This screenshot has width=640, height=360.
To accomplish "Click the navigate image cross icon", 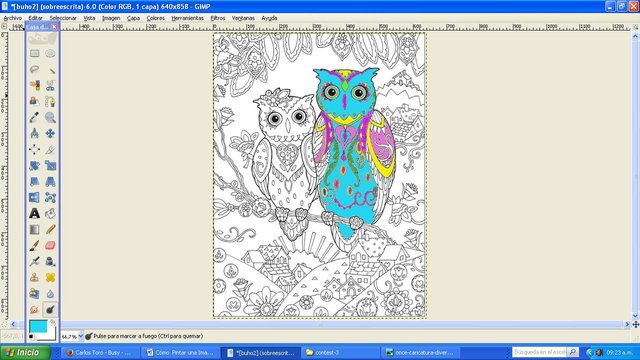I will tap(636, 324).
